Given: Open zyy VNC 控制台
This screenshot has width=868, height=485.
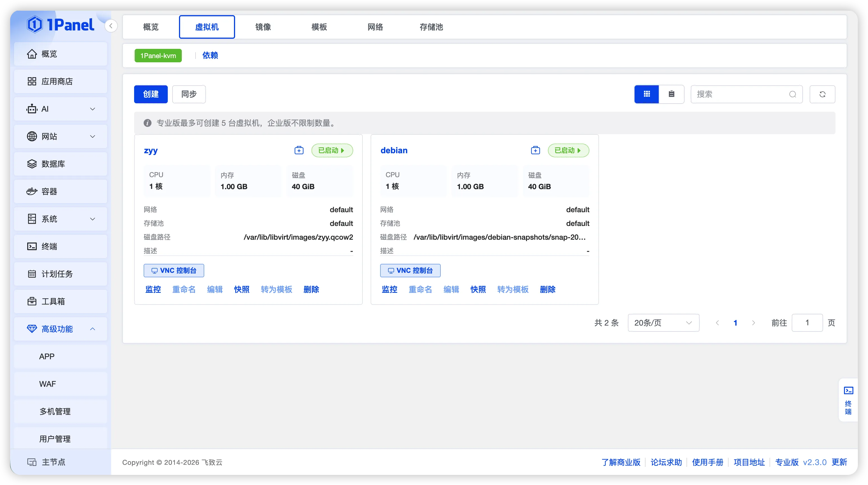Looking at the screenshot, I should tap(174, 271).
